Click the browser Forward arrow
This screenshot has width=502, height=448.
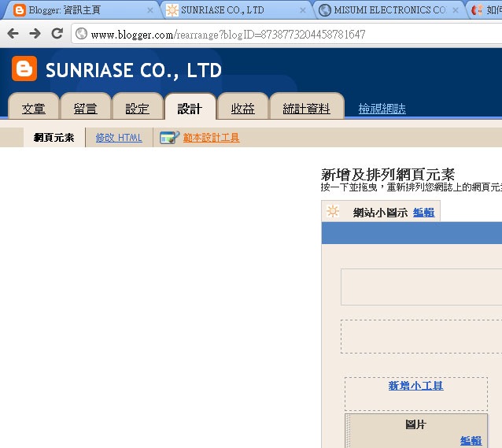pos(35,33)
